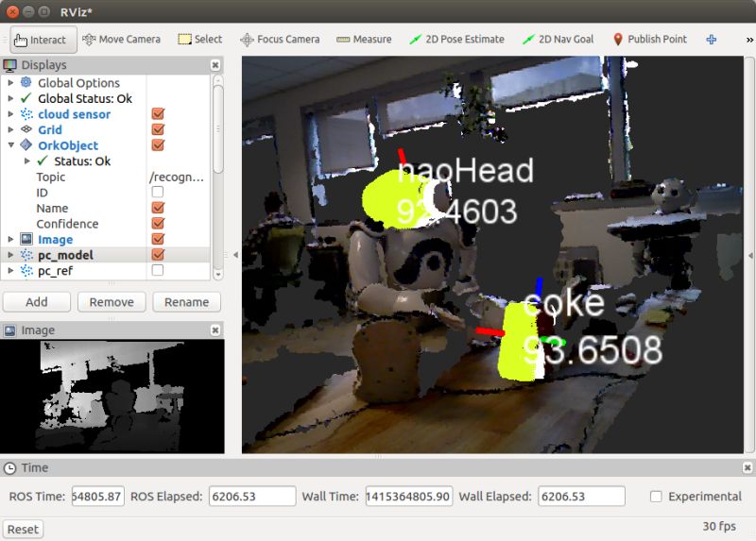756x541 pixels.
Task: Expand the Global Status: Ok row
Action: click(x=10, y=98)
